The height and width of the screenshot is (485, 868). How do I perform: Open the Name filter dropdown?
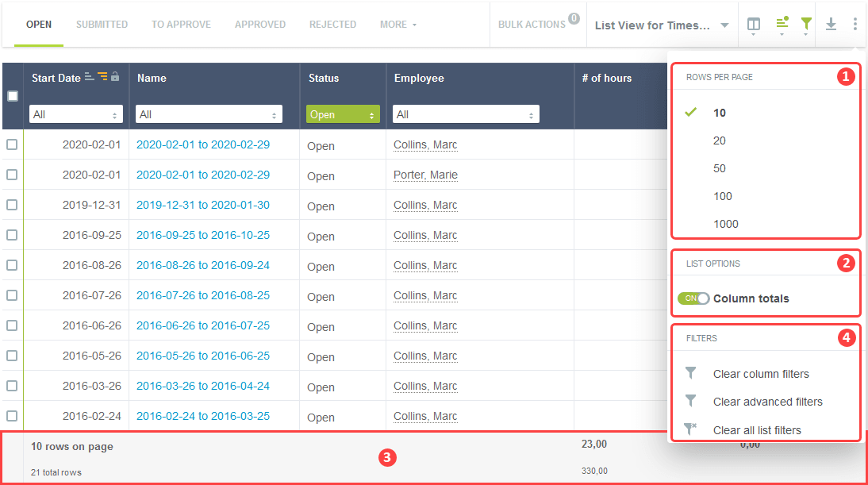point(209,114)
